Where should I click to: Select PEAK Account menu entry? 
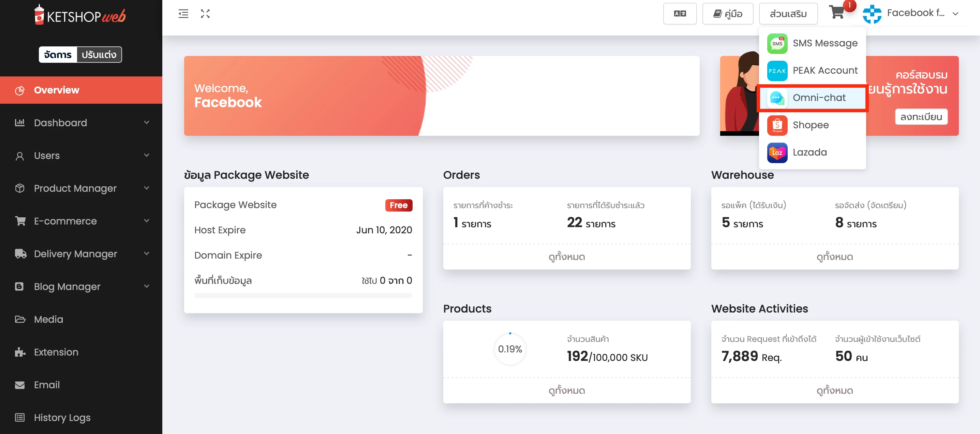click(x=812, y=71)
